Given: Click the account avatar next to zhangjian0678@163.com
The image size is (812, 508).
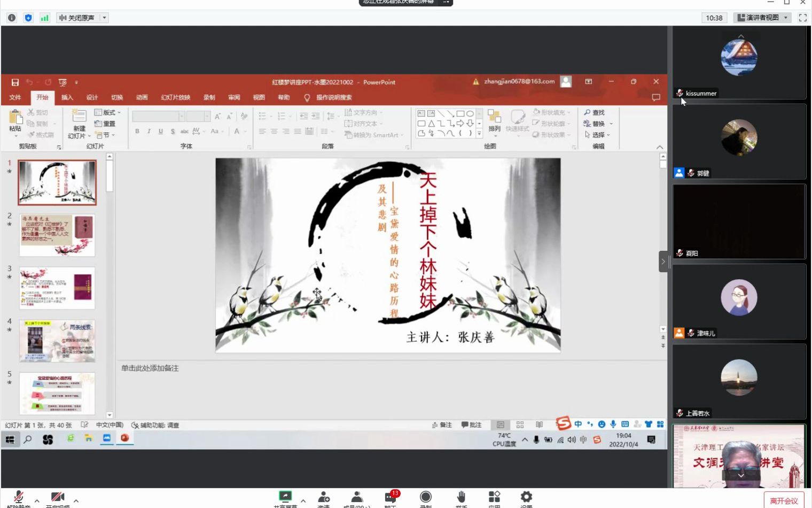Looking at the screenshot, I should click(566, 82).
